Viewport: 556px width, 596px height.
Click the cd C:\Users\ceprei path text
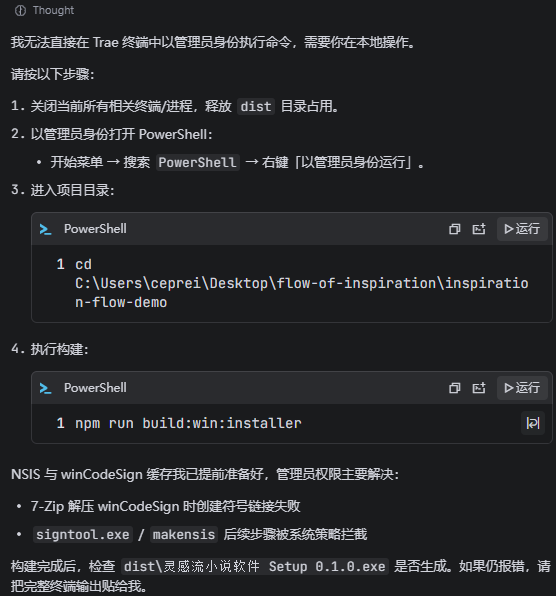tap(302, 283)
